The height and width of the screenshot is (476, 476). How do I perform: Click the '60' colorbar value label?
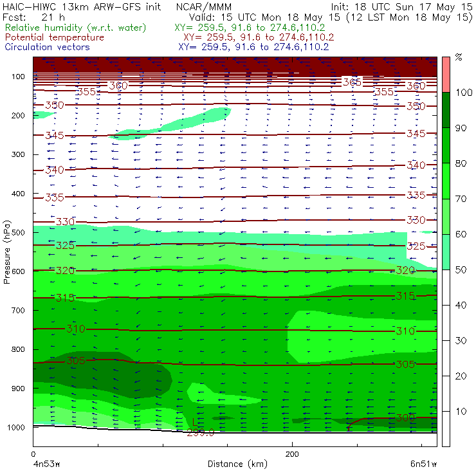pyautogui.click(x=461, y=234)
